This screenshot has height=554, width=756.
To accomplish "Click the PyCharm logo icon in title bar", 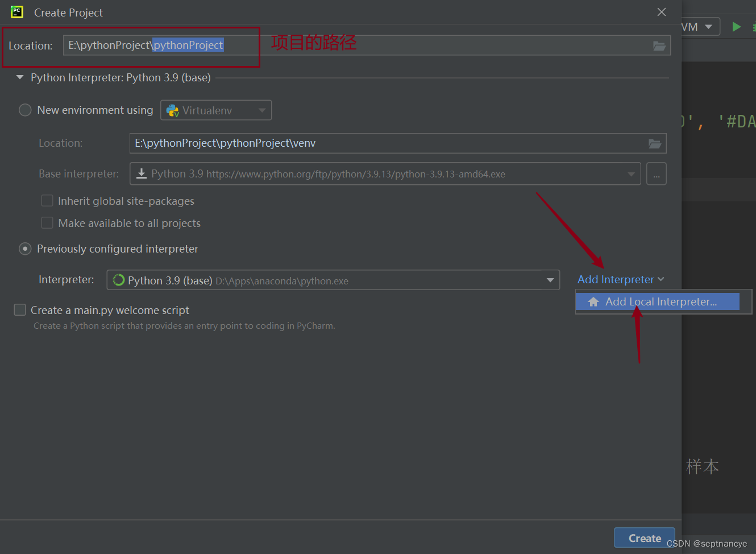I will point(17,12).
